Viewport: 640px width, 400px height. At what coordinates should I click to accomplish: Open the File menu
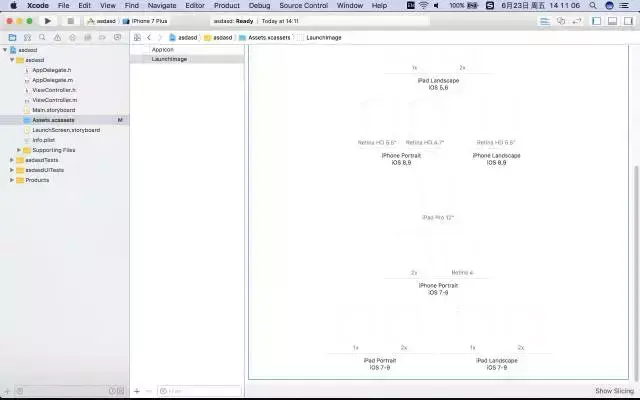pos(63,5)
